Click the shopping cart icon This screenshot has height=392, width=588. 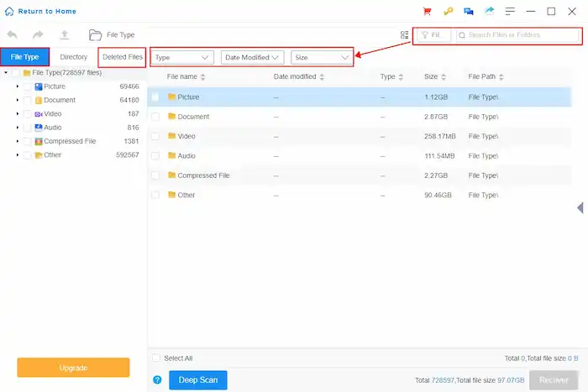click(x=428, y=12)
